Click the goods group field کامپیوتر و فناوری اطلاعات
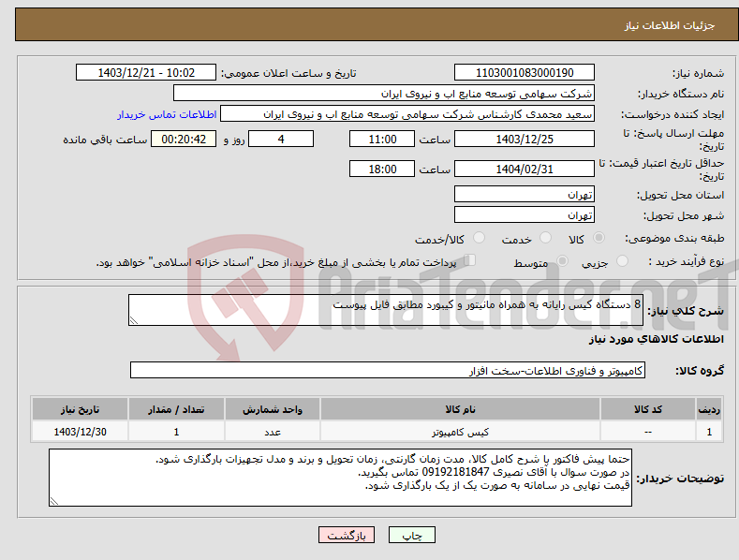 388,370
